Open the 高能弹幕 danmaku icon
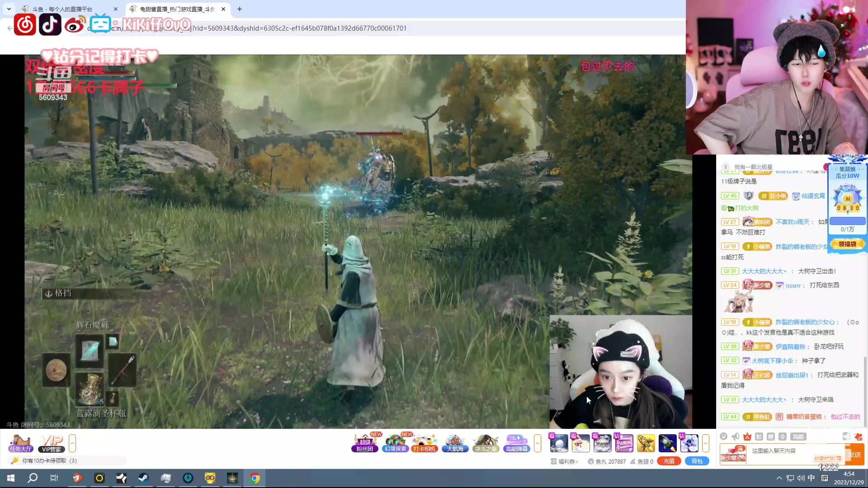The image size is (868, 488). click(x=516, y=443)
